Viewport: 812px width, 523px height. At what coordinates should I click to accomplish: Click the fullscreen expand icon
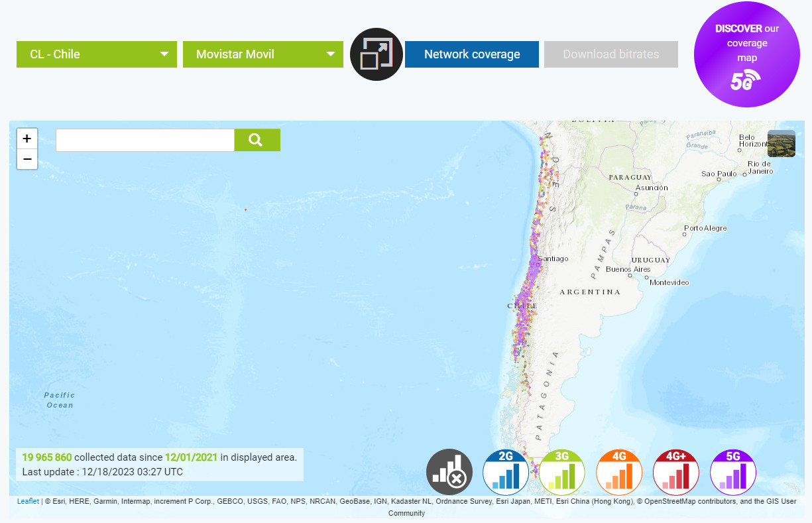point(376,54)
